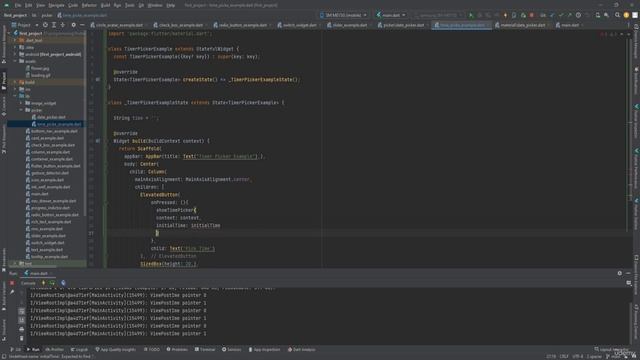Viewport: 640px width, 360px height.
Task: Hot restart from the Run panel
Action: [x=52, y=283]
